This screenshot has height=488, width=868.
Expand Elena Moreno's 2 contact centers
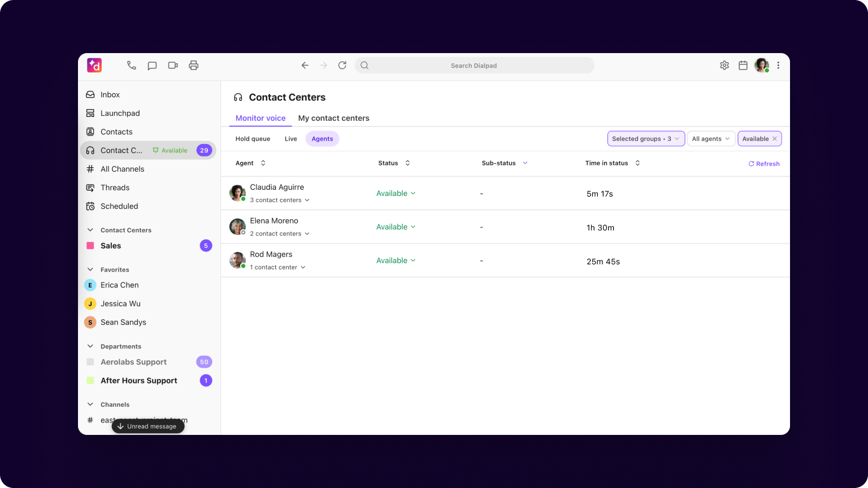[280, 234]
